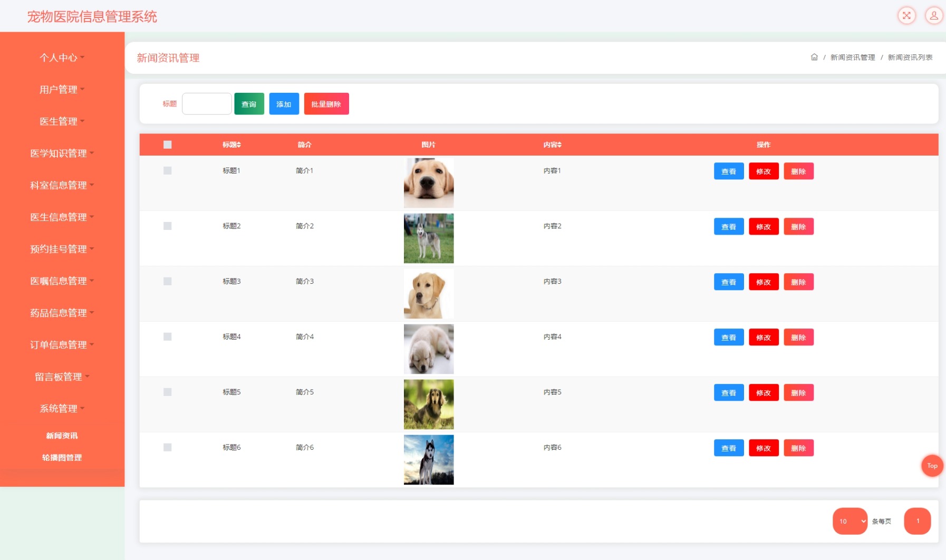View details of 标题1 row
Screen dimensions: 946x560
coord(729,171)
